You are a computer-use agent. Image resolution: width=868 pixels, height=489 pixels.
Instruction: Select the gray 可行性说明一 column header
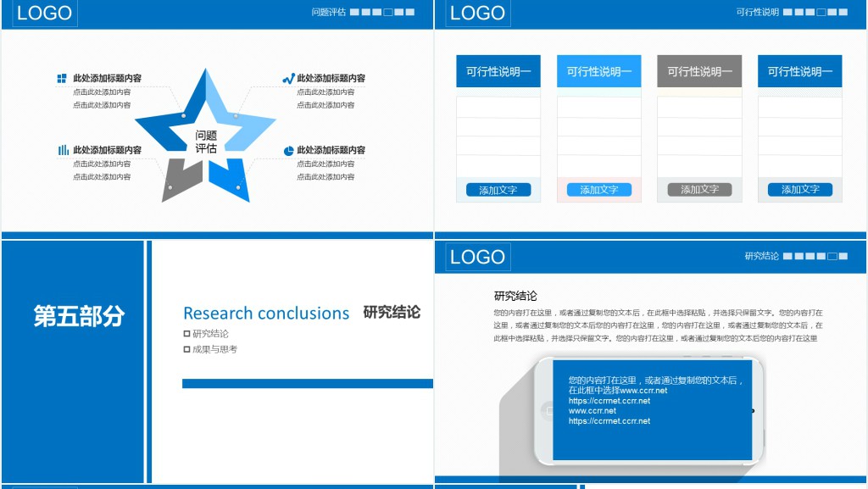698,72
